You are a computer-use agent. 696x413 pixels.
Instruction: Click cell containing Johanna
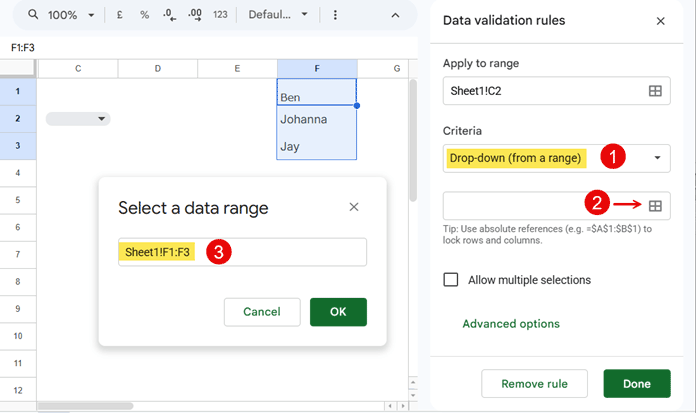pyautogui.click(x=316, y=119)
